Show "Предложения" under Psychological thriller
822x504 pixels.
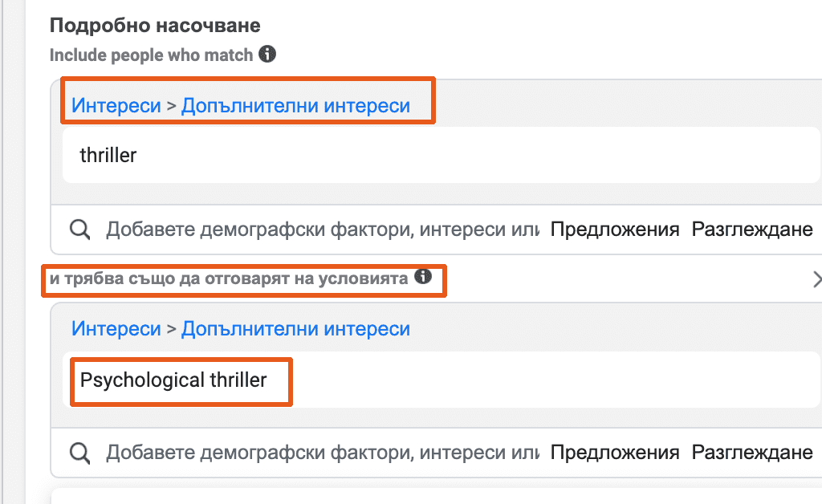point(615,453)
